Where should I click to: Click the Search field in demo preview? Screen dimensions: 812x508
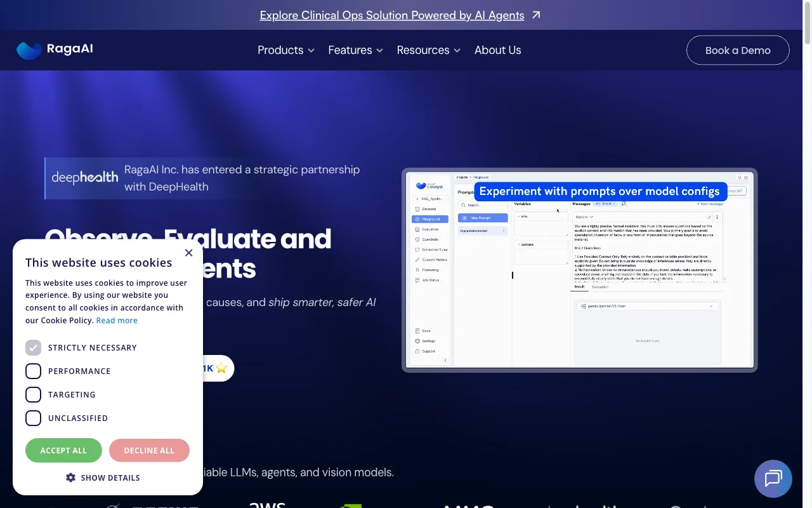click(483, 205)
